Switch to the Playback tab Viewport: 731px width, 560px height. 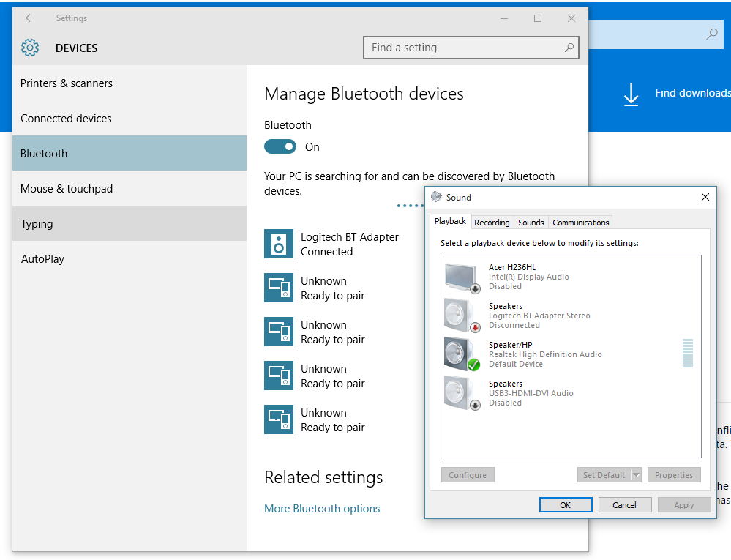click(x=450, y=221)
